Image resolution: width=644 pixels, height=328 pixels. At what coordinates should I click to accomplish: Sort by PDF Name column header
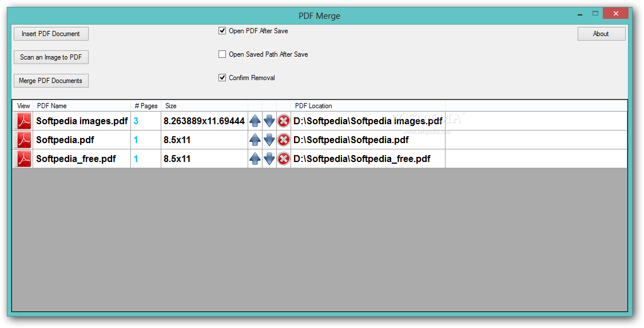point(82,106)
